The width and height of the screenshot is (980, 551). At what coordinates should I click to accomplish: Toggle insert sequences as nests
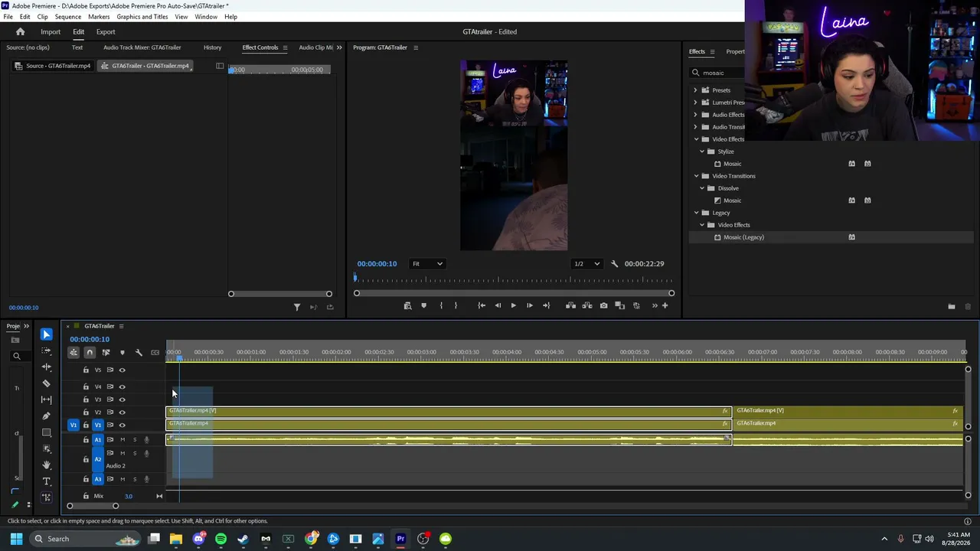[x=73, y=353]
